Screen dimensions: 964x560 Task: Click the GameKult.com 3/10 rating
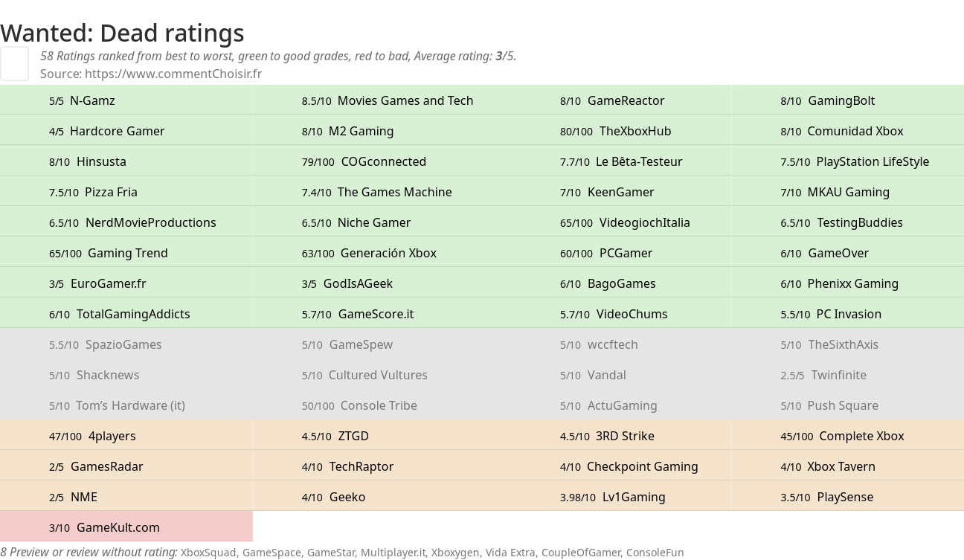126,527
